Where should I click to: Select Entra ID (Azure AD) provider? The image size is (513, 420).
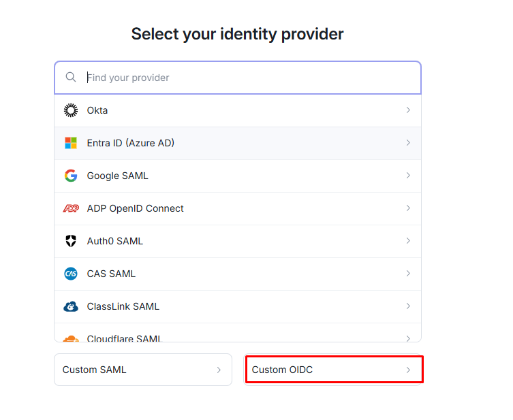131,143
